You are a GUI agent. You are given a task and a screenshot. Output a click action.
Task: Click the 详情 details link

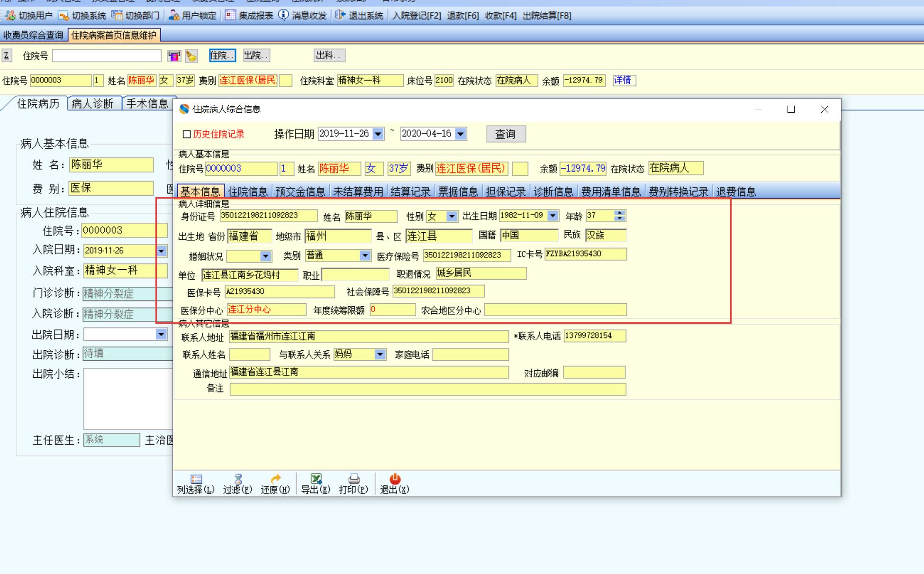[623, 80]
